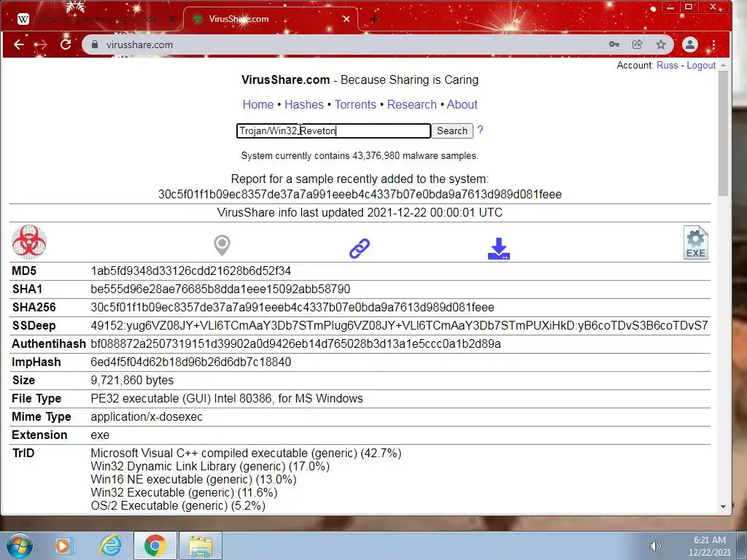Bookmark this page with star icon
Image resolution: width=747 pixels, height=560 pixels.
661,44
